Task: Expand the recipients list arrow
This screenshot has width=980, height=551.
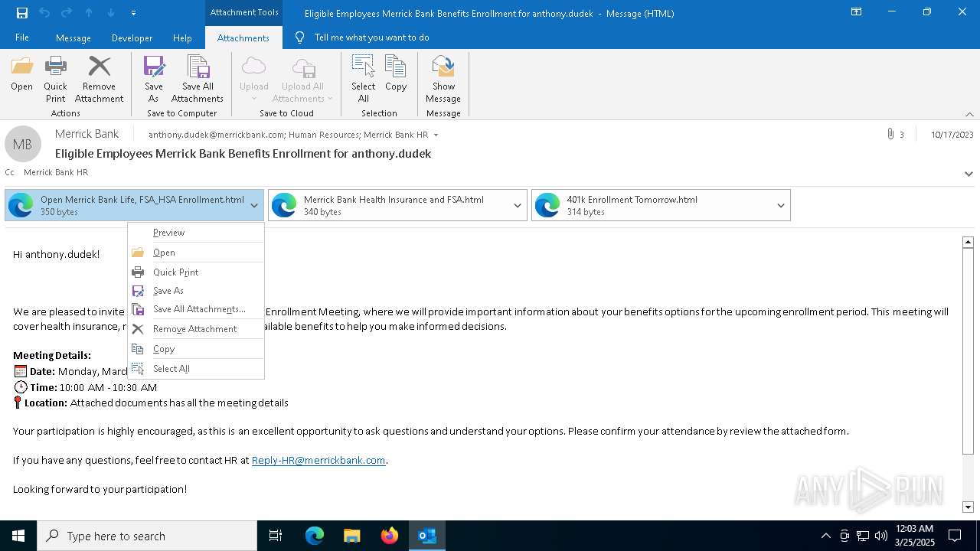Action: [x=436, y=135]
